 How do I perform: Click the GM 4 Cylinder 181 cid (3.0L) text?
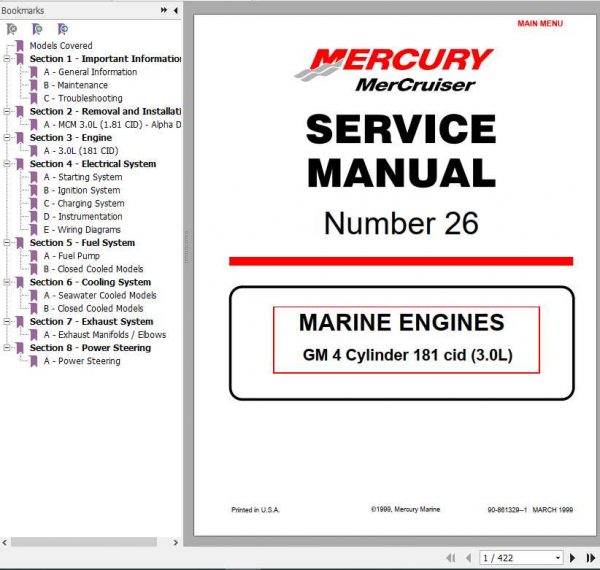point(407,355)
